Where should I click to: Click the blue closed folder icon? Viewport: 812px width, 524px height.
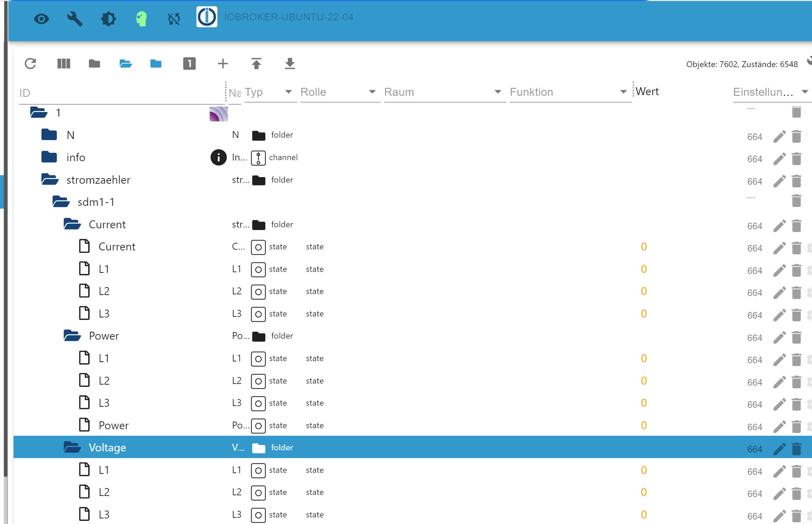click(x=156, y=64)
